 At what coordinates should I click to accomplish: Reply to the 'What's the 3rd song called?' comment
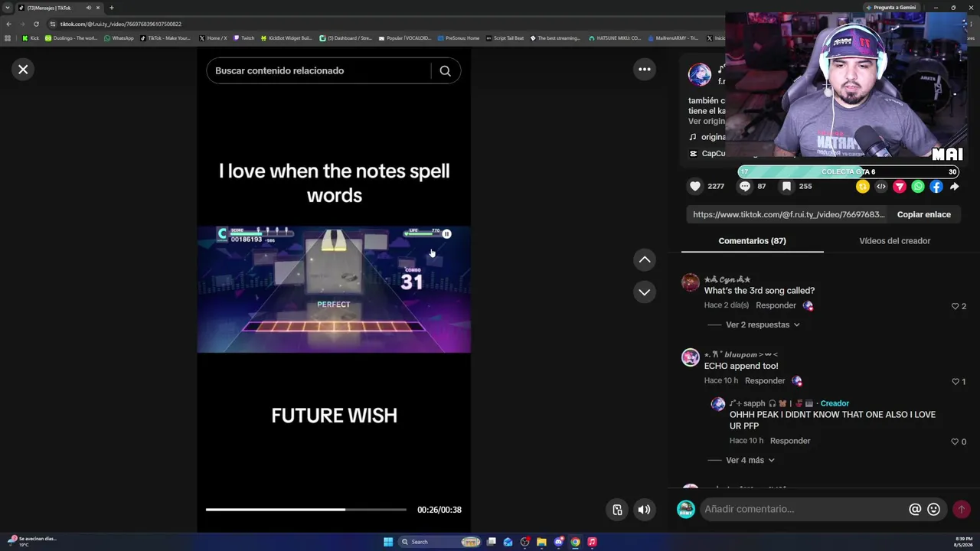776,305
